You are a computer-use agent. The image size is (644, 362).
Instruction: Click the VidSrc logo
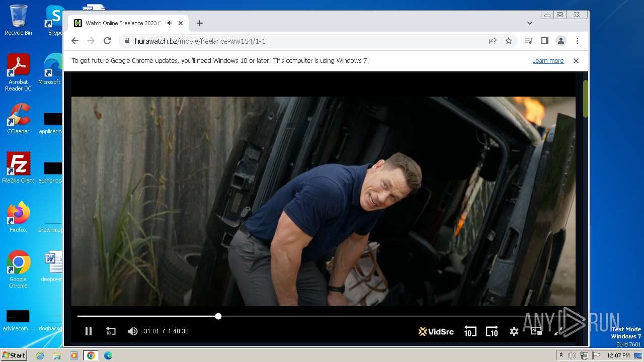(x=436, y=331)
